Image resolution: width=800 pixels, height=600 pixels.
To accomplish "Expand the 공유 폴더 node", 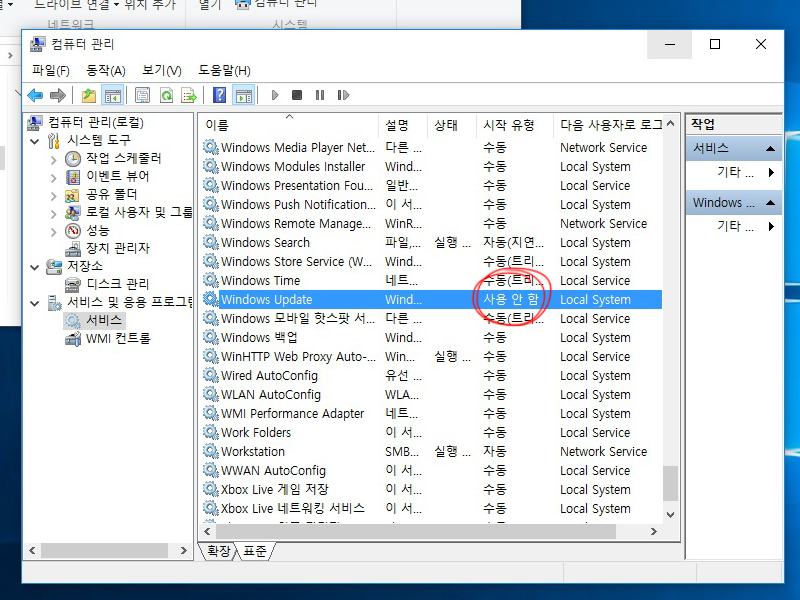I will (54, 196).
